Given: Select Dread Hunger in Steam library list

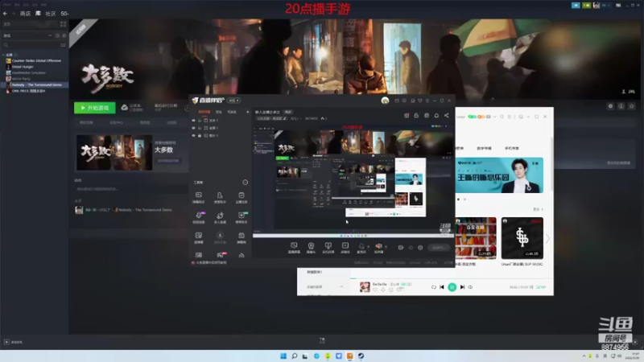Looking at the screenshot, I should 23,67.
